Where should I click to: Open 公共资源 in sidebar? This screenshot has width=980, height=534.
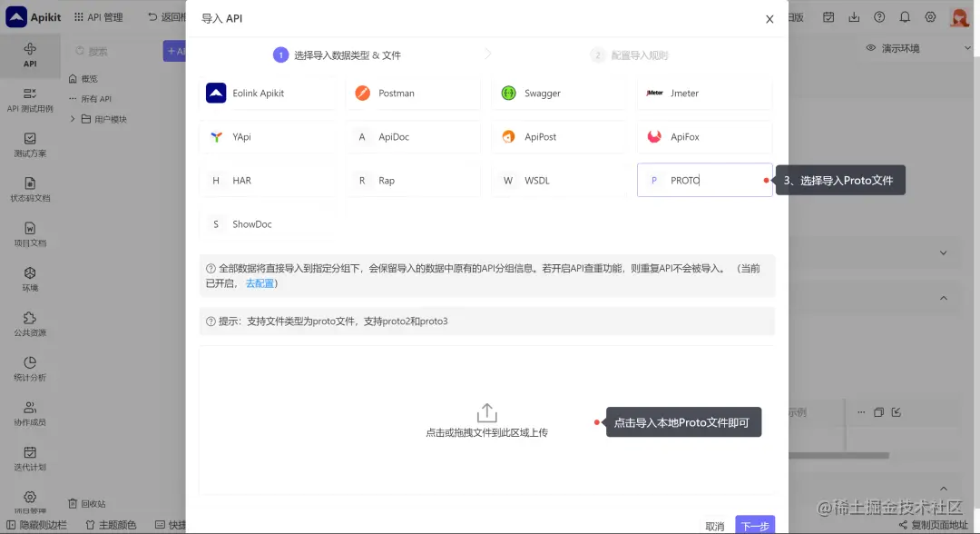click(x=30, y=324)
